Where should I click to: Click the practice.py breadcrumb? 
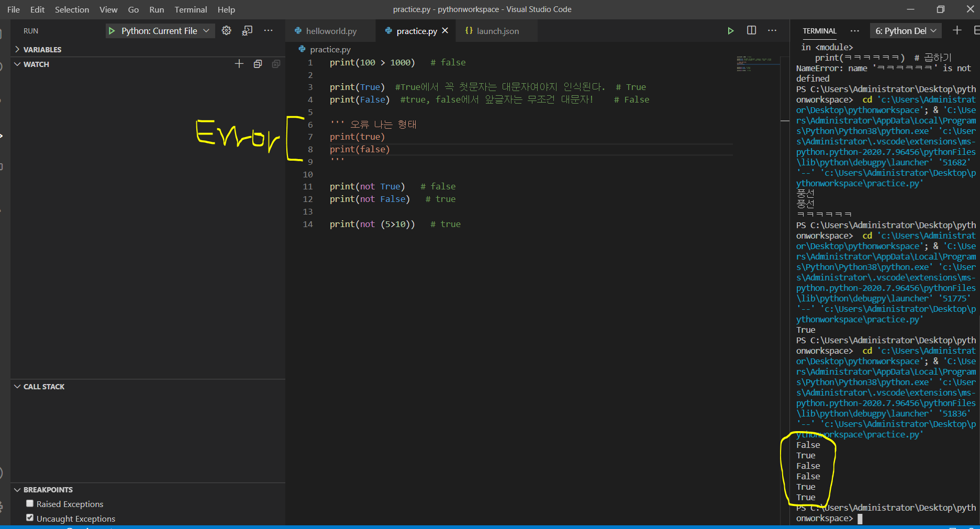[x=330, y=49]
